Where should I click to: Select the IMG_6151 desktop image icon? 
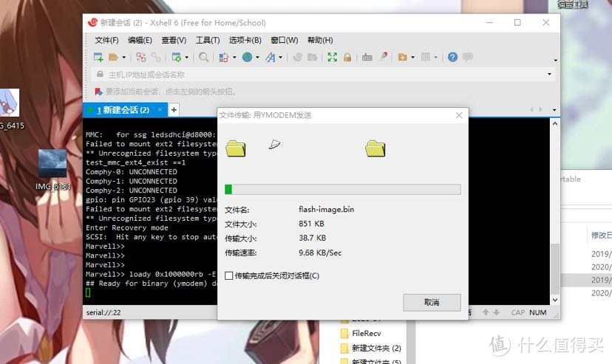[x=52, y=170]
